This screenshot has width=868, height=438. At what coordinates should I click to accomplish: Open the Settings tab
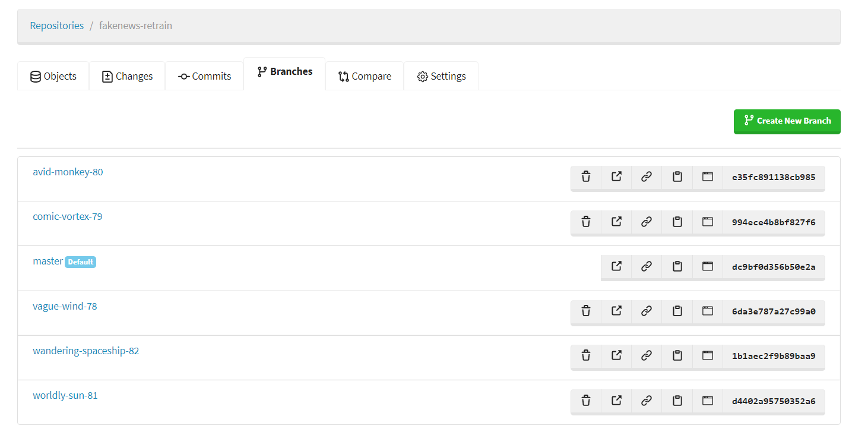coord(441,76)
